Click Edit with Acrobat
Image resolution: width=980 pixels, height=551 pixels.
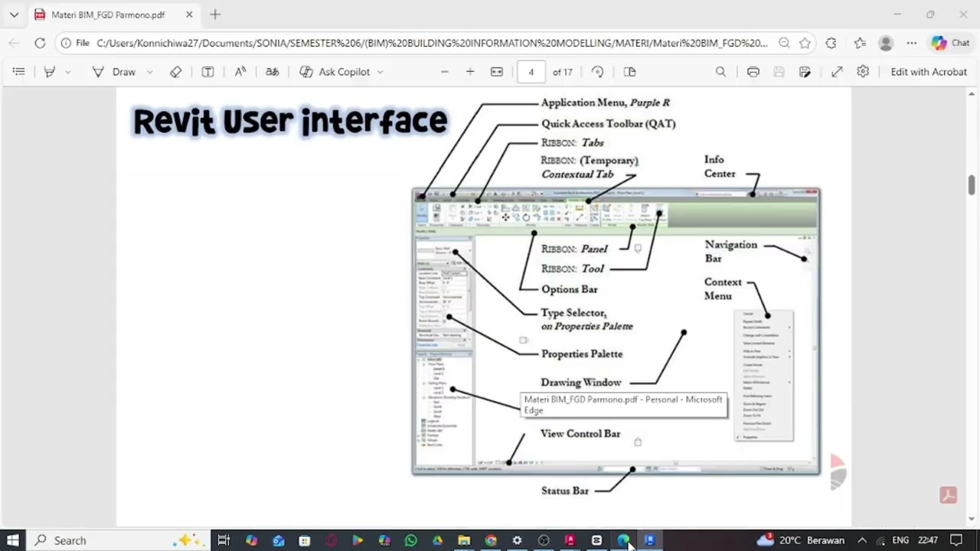(x=929, y=72)
